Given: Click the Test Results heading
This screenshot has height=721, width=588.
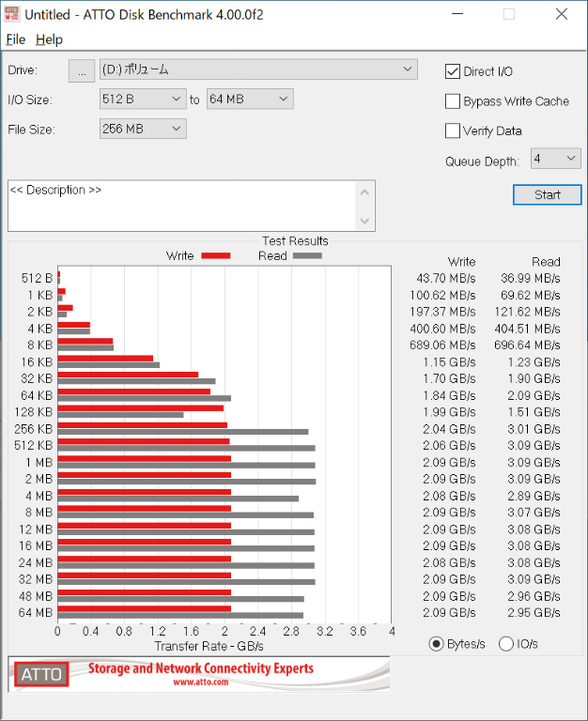Looking at the screenshot, I should pyautogui.click(x=295, y=241).
